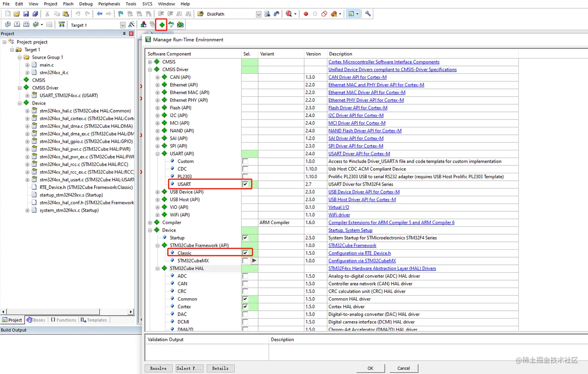Uncheck the USART driver checkbox
Screen dimensions: 588x374
point(245,184)
